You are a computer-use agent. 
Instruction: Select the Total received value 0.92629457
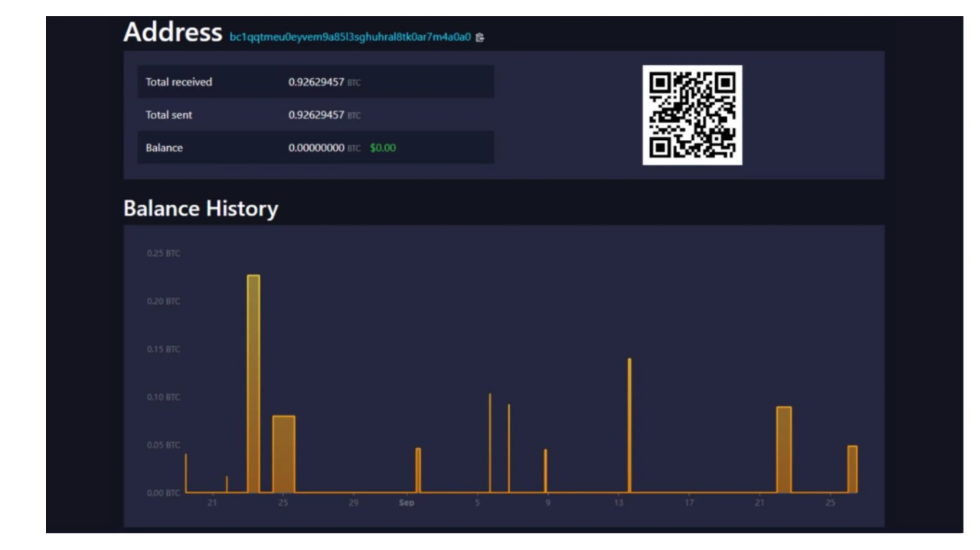pyautogui.click(x=316, y=82)
